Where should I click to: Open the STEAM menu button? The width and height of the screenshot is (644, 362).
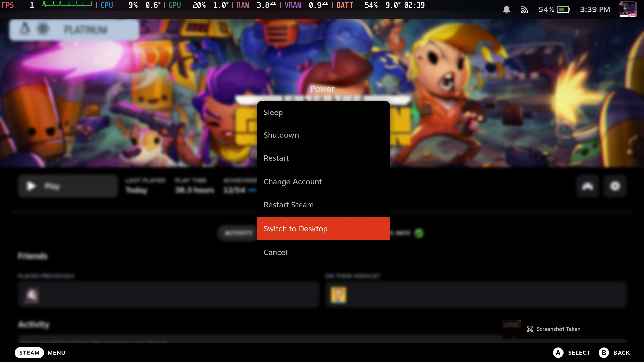(x=29, y=353)
